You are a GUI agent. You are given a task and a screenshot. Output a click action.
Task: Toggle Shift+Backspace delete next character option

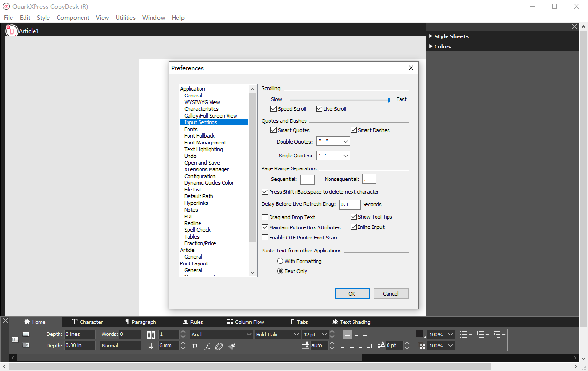coord(265,192)
